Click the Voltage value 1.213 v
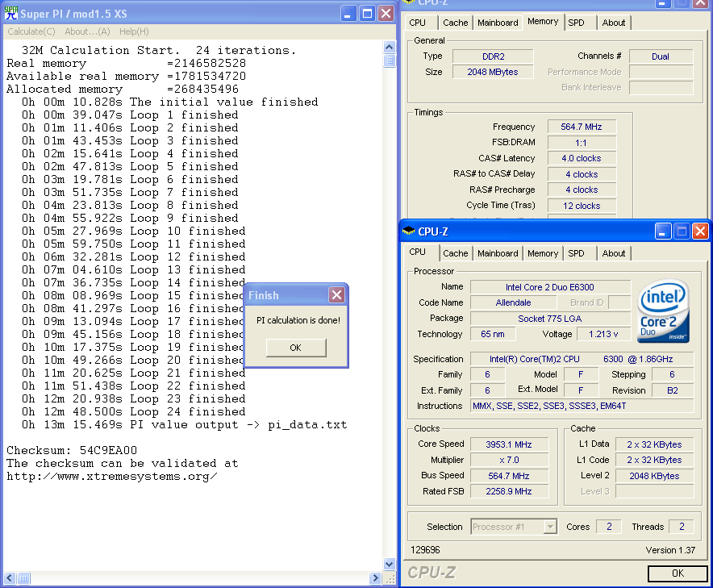713x588 pixels. point(603,334)
